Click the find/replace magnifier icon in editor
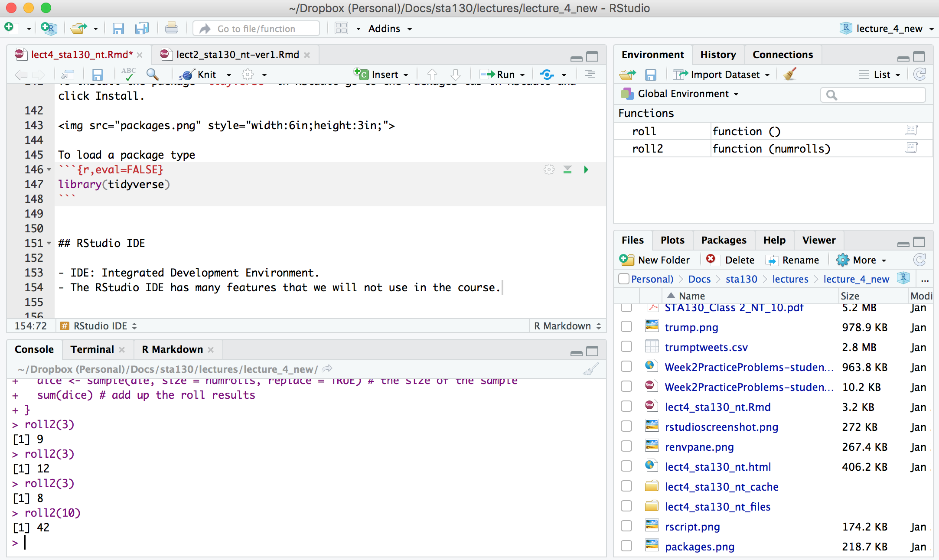The height and width of the screenshot is (560, 939). point(152,75)
